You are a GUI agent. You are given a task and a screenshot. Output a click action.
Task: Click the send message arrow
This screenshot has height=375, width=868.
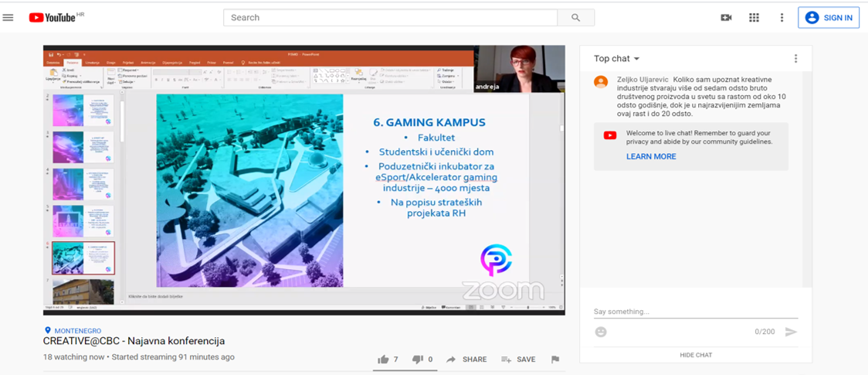pos(791,332)
